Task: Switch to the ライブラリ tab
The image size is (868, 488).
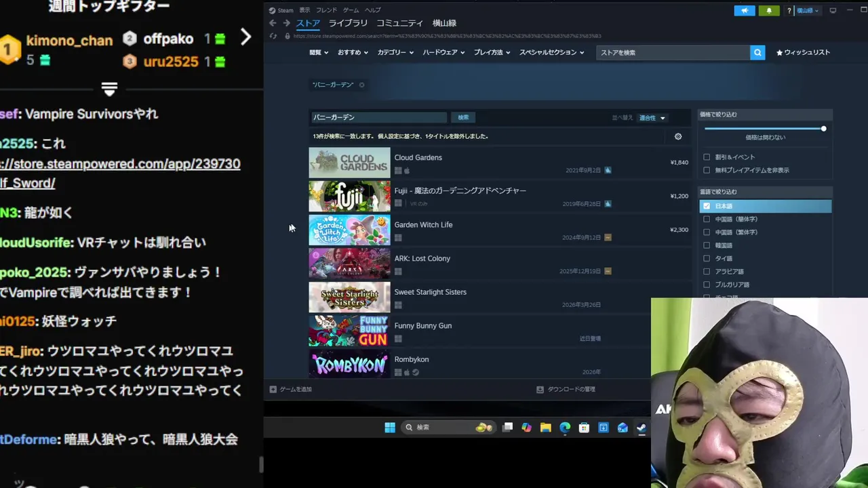Action: (348, 23)
